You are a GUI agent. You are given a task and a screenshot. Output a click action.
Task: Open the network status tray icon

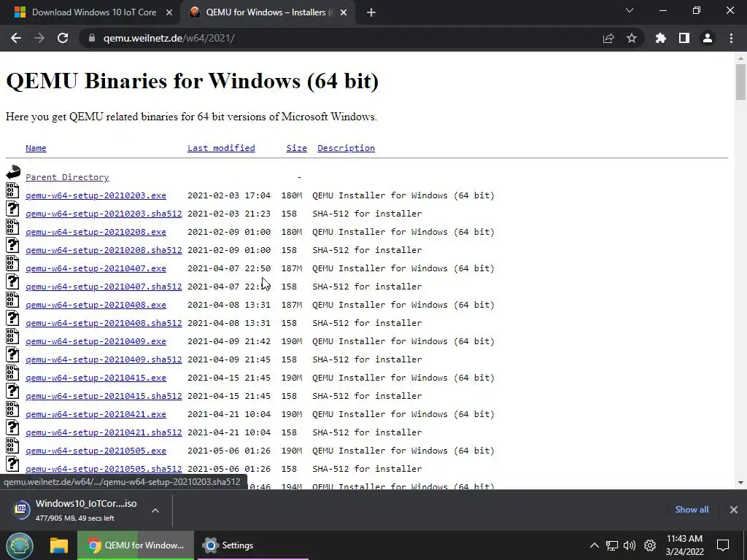(x=612, y=545)
